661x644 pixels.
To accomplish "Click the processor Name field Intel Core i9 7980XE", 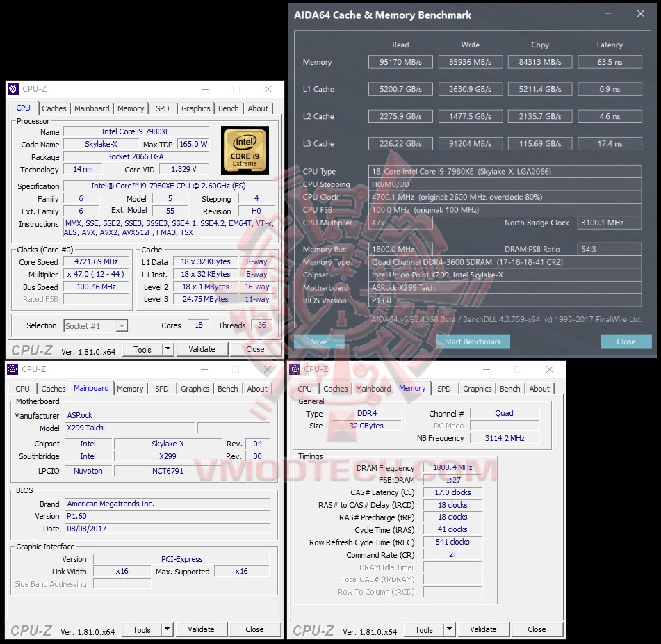I will [x=136, y=131].
